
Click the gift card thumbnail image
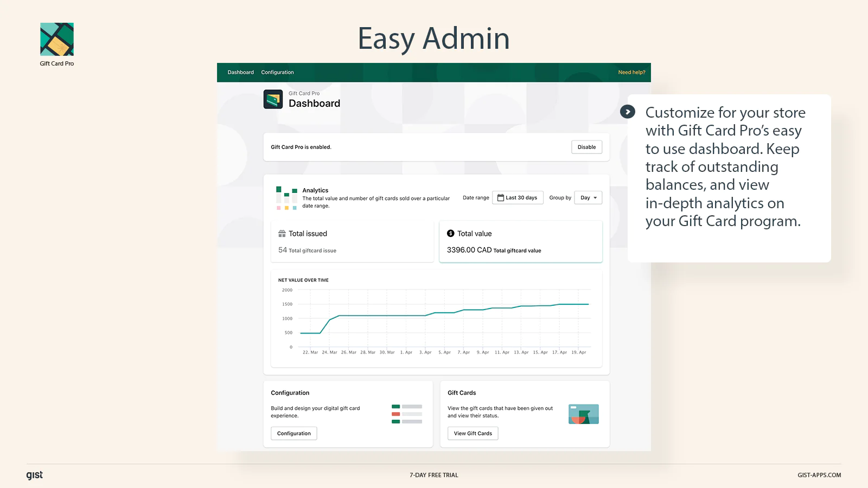[583, 414]
